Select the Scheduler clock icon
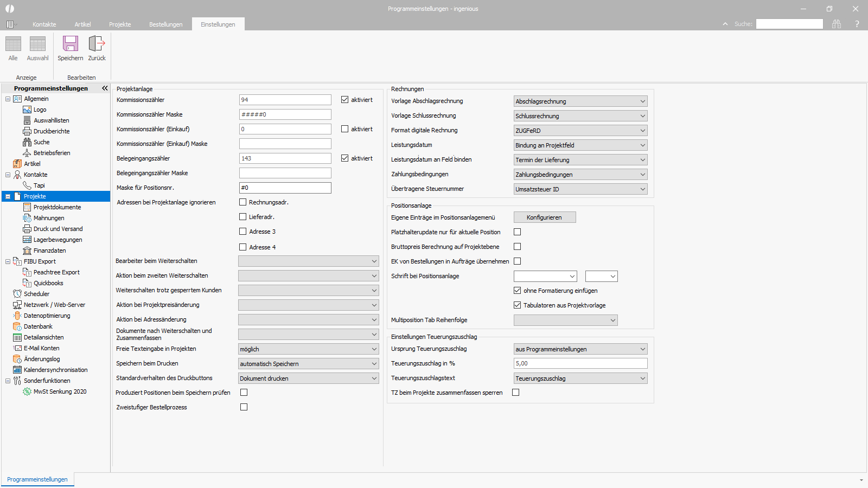Image resolution: width=868 pixels, height=488 pixels. pyautogui.click(x=17, y=294)
